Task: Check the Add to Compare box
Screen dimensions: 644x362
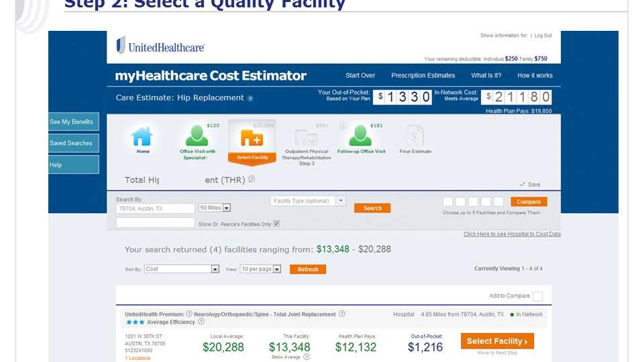Action: point(537,296)
